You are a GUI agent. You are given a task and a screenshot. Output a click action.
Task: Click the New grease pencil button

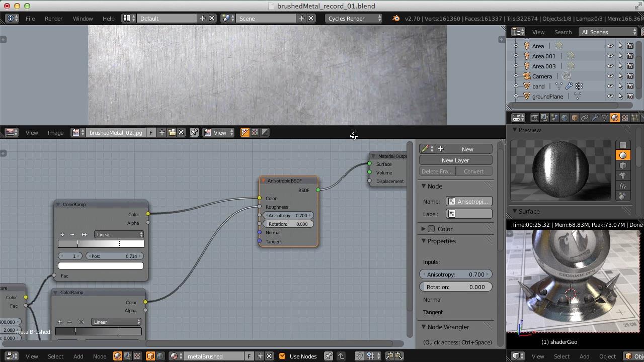[464, 149]
